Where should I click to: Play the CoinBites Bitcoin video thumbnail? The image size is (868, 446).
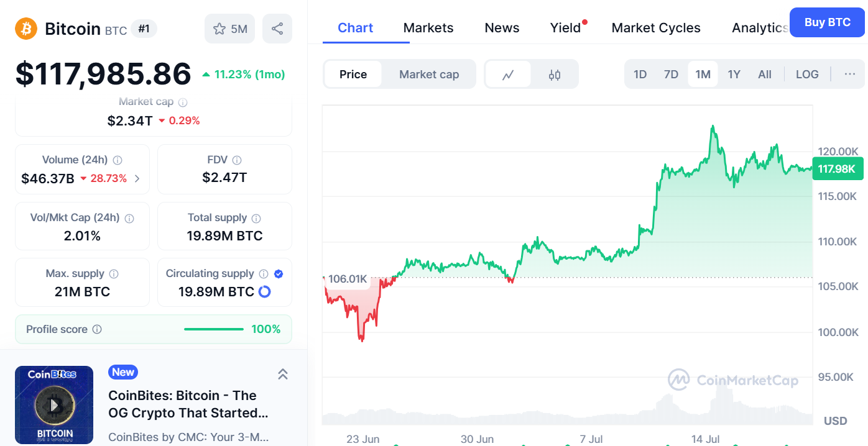(54, 405)
